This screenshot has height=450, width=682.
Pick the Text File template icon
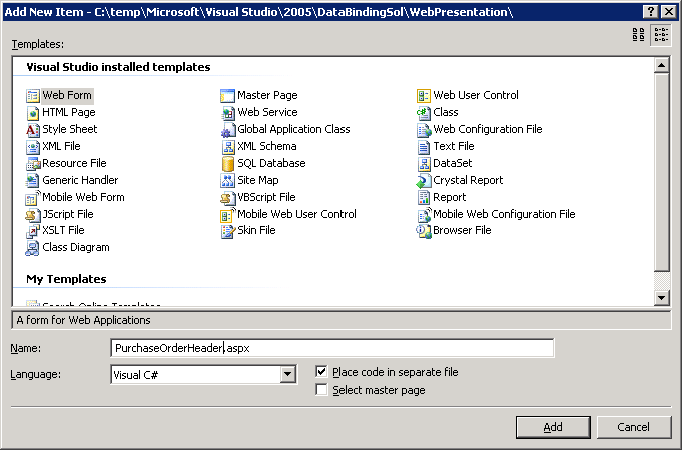424,147
